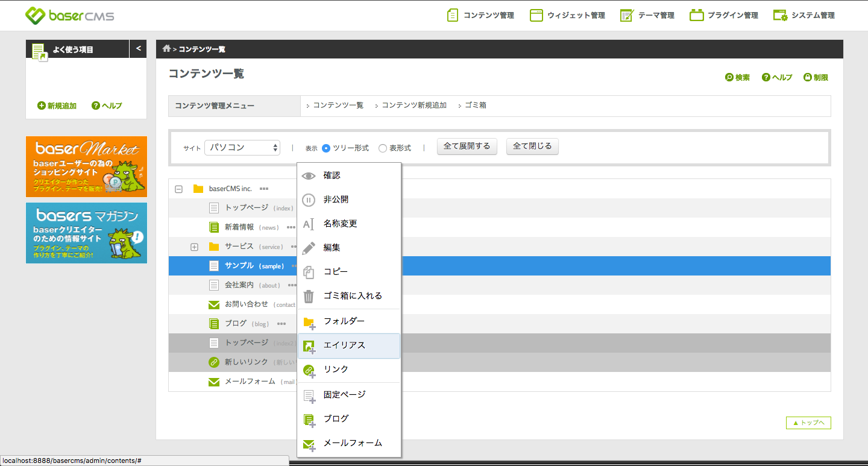Image resolution: width=868 pixels, height=466 pixels.
Task: Select the ツリー形式 display option
Action: coord(326,147)
